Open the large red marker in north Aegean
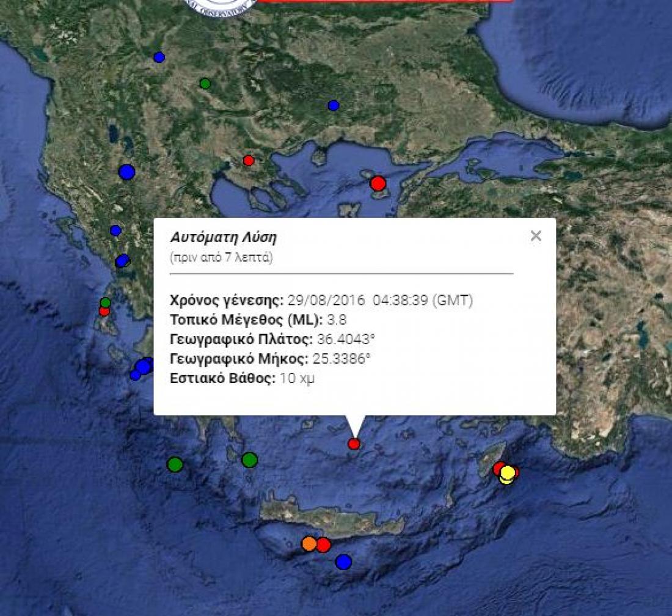This screenshot has height=616, width=672. (x=378, y=183)
